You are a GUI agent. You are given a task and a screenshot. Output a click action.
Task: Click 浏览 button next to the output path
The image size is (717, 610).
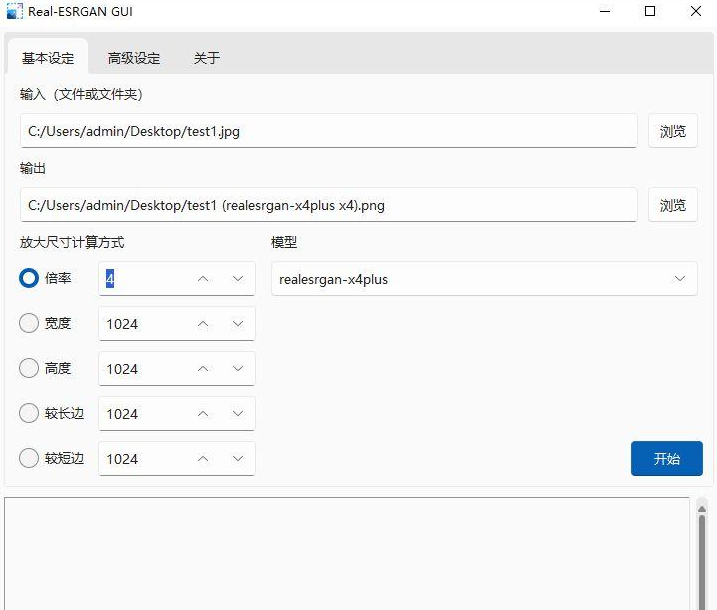[x=673, y=205]
